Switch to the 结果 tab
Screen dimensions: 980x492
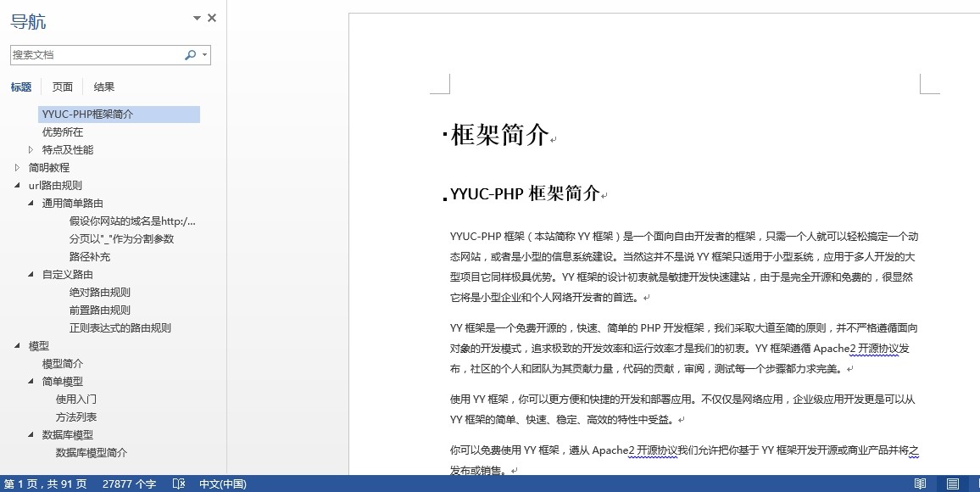pyautogui.click(x=104, y=87)
